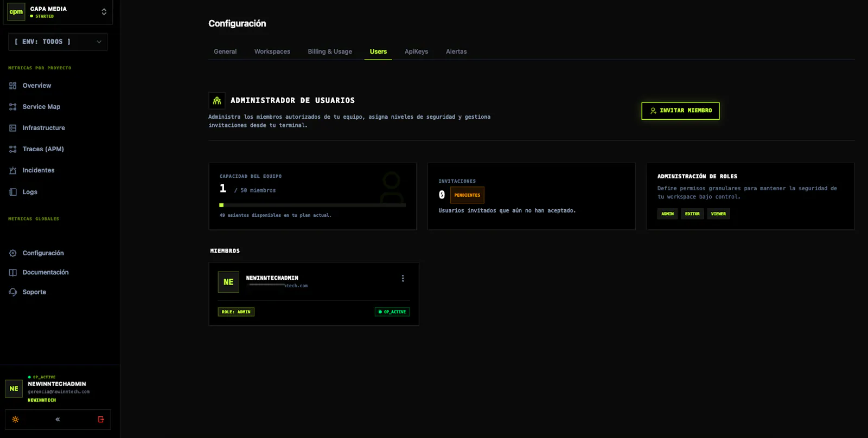Click the Infrastructure server icon
The width and height of the screenshot is (868, 438).
(13, 128)
